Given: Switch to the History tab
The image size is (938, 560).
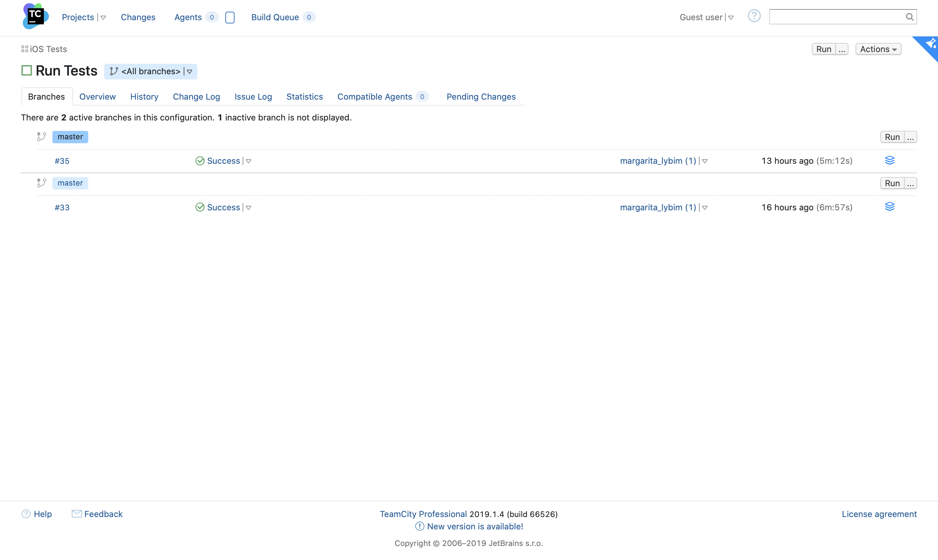Looking at the screenshot, I should click(144, 97).
